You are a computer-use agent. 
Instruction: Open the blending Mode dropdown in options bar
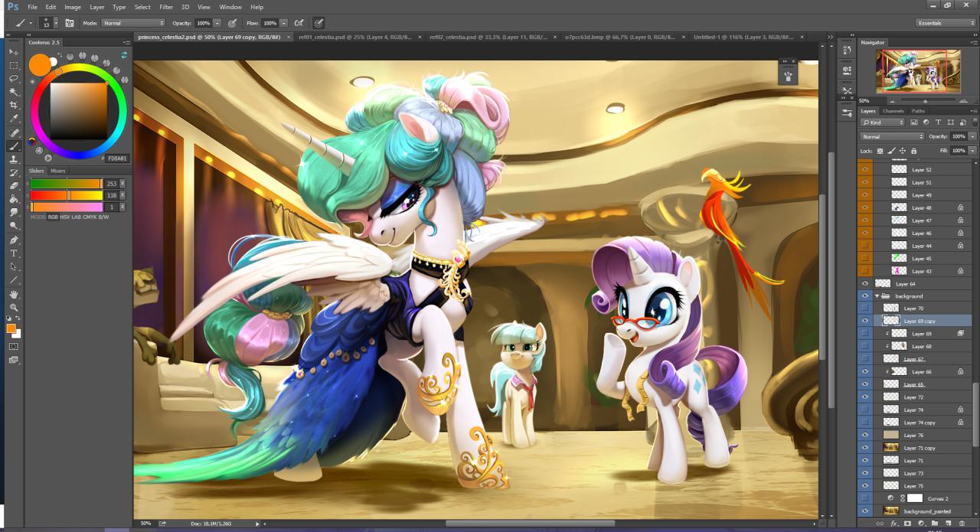132,23
